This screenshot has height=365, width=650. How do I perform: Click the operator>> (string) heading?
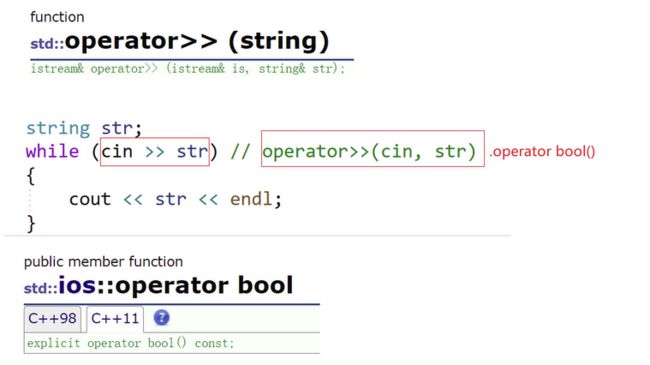point(197,41)
